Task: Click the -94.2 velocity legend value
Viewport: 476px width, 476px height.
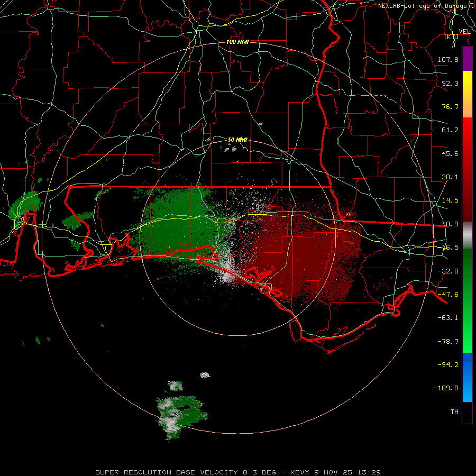Action: [448, 365]
